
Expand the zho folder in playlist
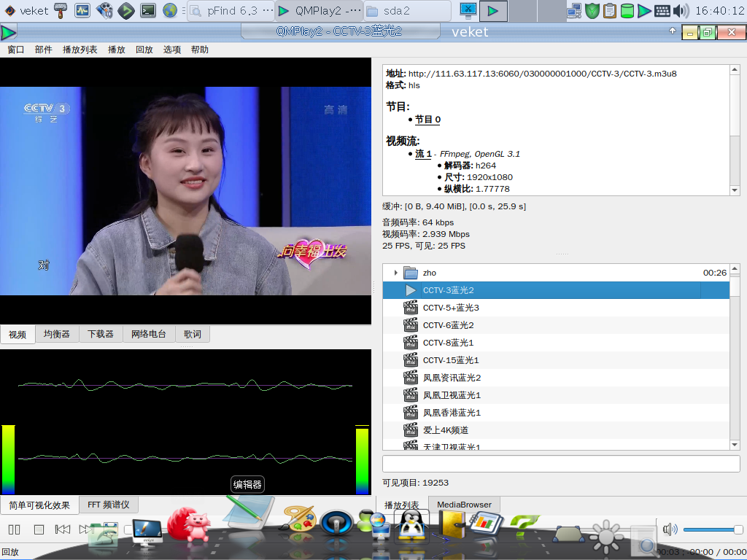(x=395, y=273)
